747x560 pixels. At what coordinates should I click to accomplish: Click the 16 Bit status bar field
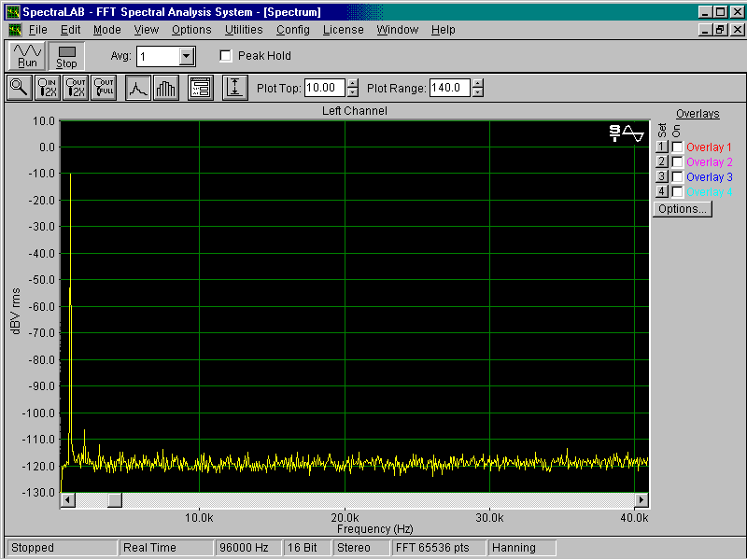point(307,548)
